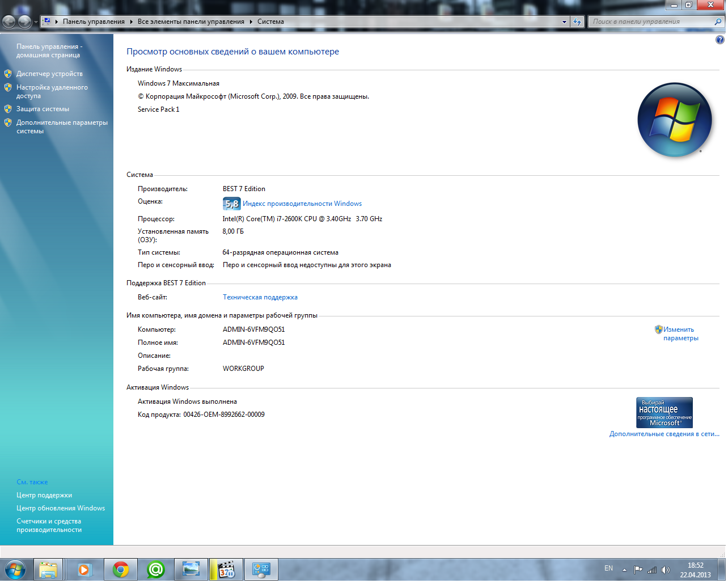Viewport: 728px width, 583px height.
Task: Click 'Service Pack 1' text
Action: [x=159, y=110]
